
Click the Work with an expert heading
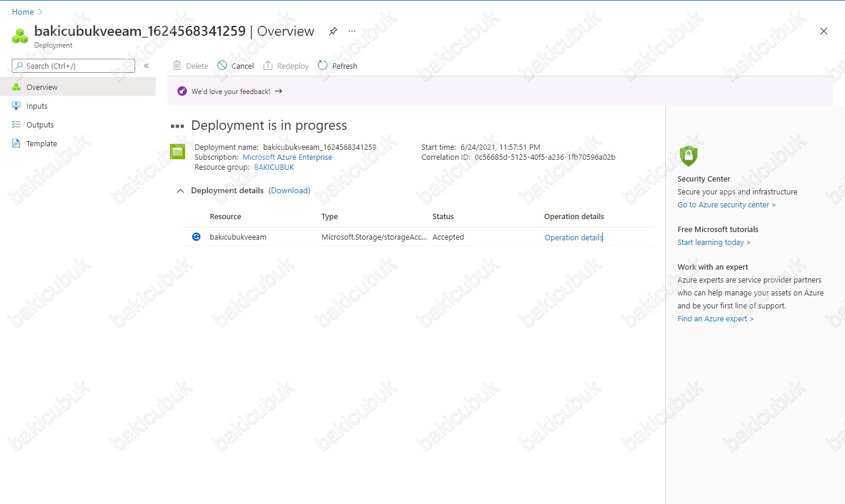[713, 267]
